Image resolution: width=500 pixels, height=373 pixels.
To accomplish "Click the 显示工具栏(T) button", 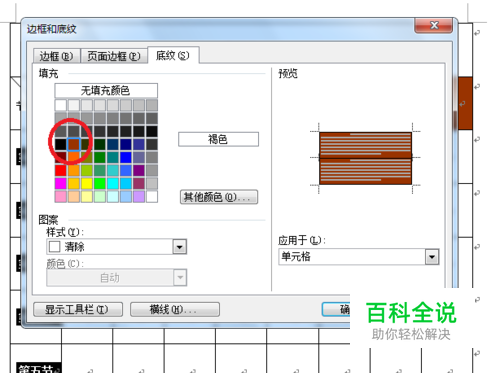I will tap(78, 310).
